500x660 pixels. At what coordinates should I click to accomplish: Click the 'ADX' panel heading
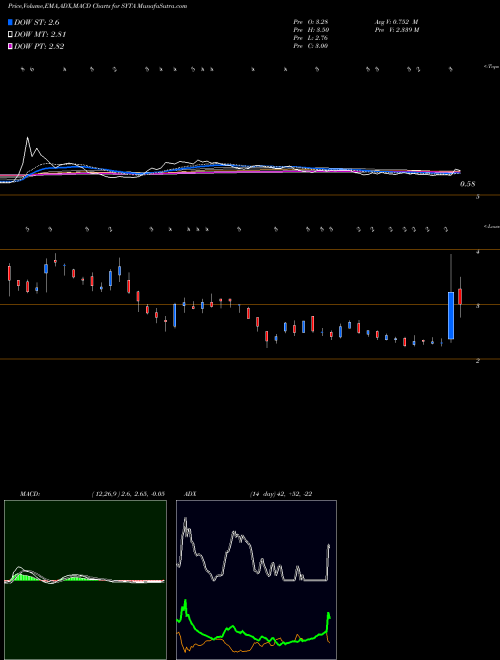point(190,494)
